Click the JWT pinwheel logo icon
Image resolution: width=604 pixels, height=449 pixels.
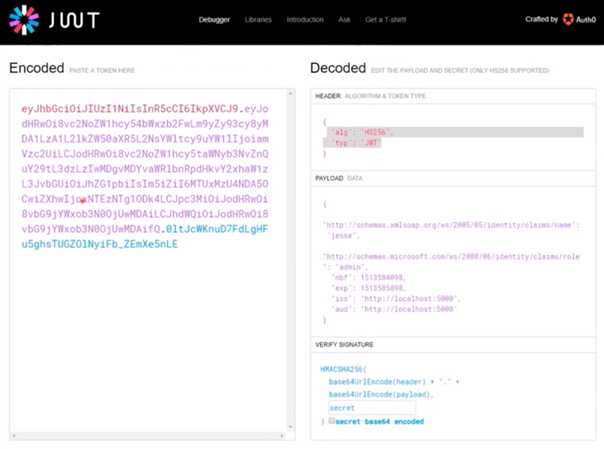coord(24,20)
